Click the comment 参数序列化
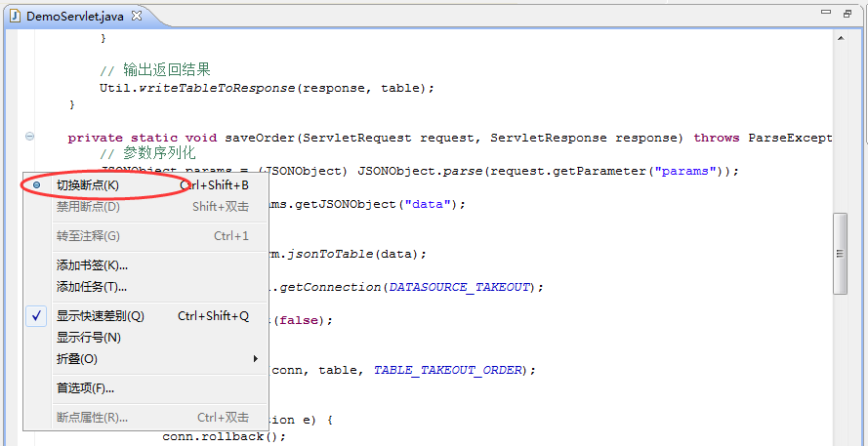 point(159,152)
